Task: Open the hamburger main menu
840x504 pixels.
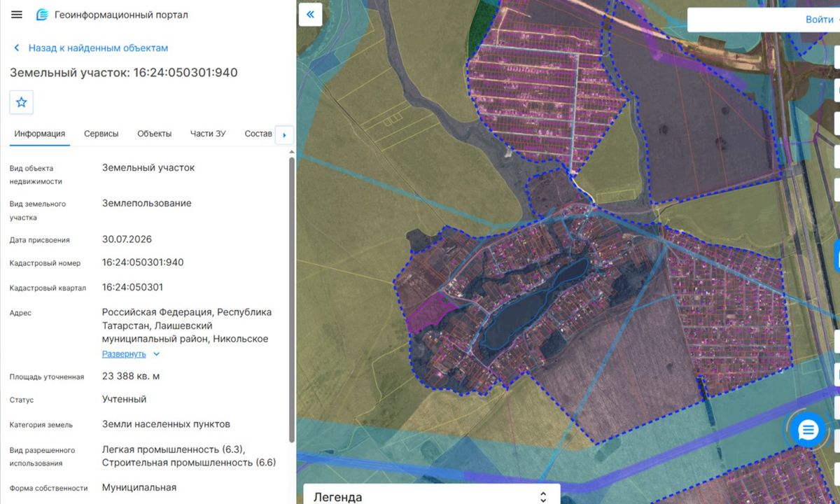Action: (17, 15)
